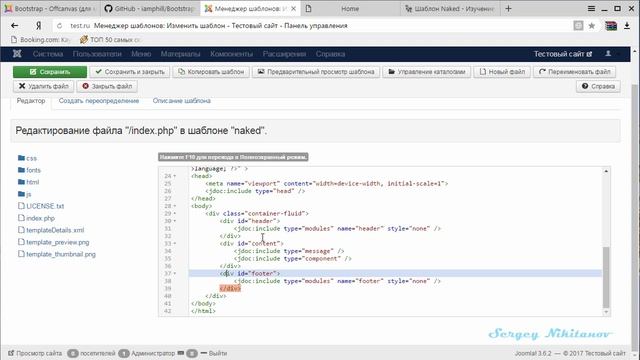Collapse code fold at line 28
This screenshot has height=360, width=640.
point(175,206)
